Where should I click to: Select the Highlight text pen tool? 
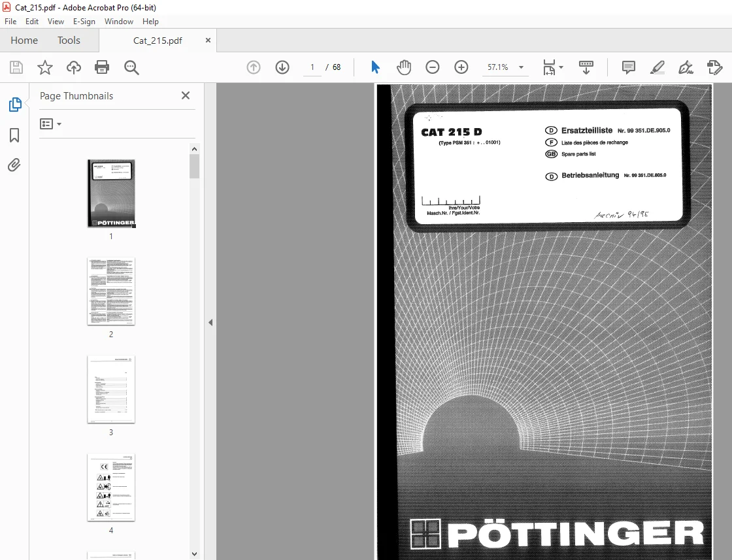coord(657,67)
